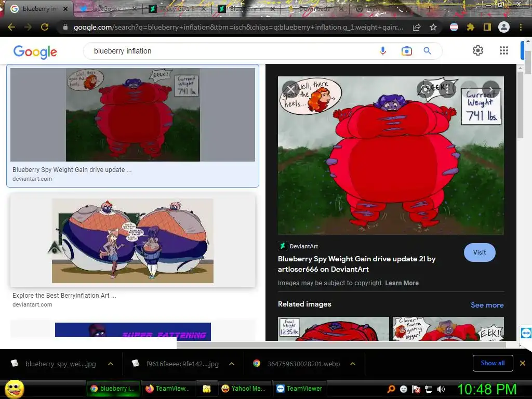
Task: Bookmark this page with the star
Action: click(x=433, y=27)
